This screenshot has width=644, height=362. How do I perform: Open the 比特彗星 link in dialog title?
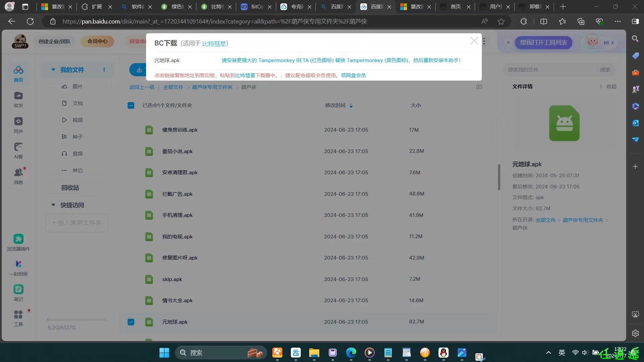coord(214,44)
